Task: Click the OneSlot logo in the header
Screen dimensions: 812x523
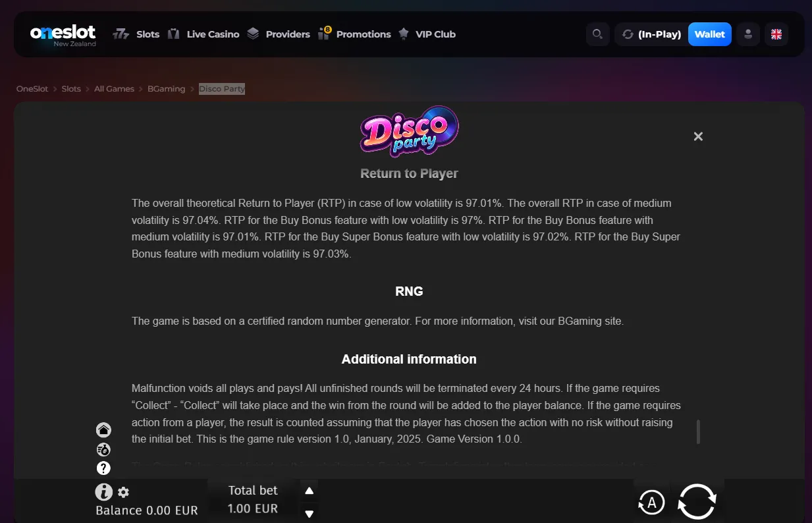Action: [63, 35]
